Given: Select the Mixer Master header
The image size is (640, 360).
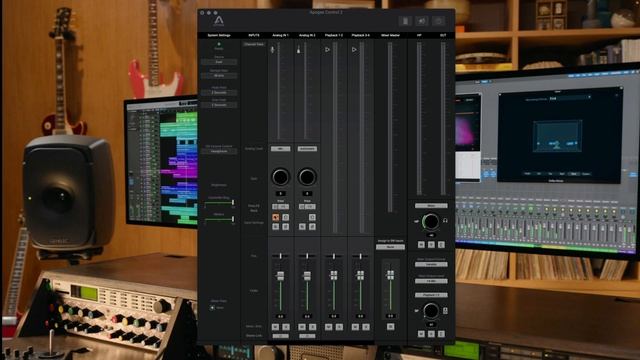Looking at the screenshot, I should (x=390, y=36).
